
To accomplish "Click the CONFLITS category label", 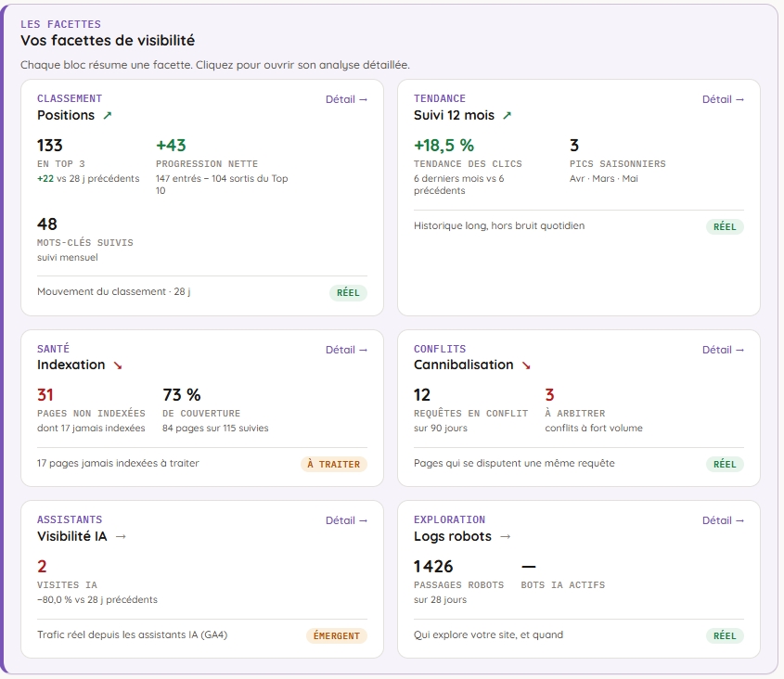I will [440, 349].
